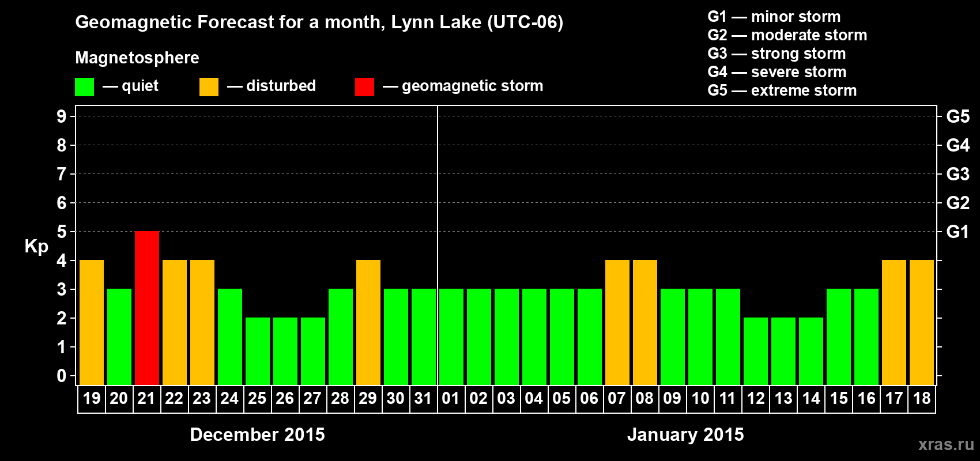Click the 'G3 — strong storm' legend line
Viewport: 980px width, 461px height.
coord(777,54)
